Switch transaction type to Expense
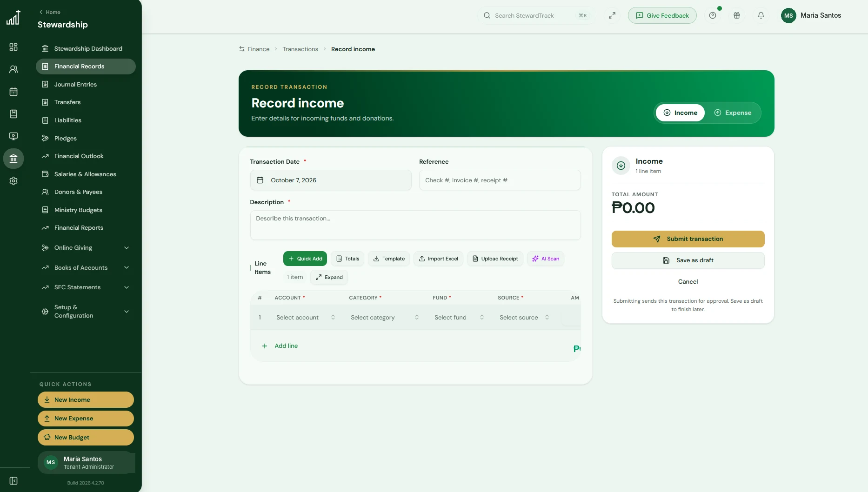Viewport: 868px width, 492px height. click(x=733, y=113)
